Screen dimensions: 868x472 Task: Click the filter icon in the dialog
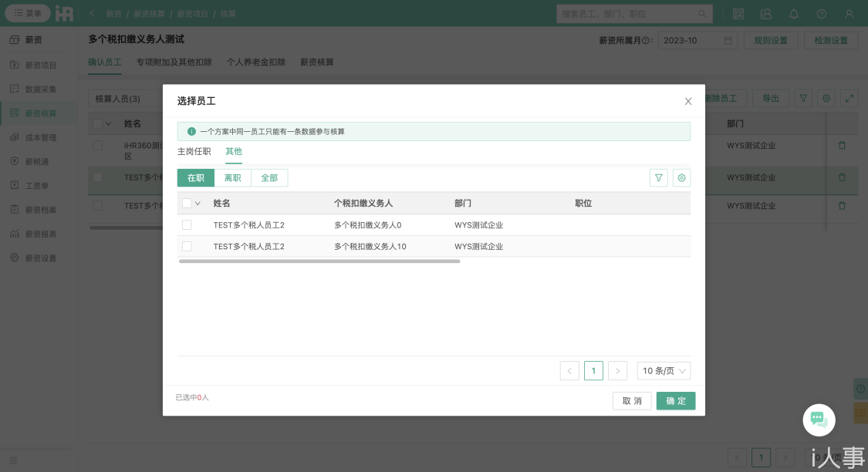658,177
